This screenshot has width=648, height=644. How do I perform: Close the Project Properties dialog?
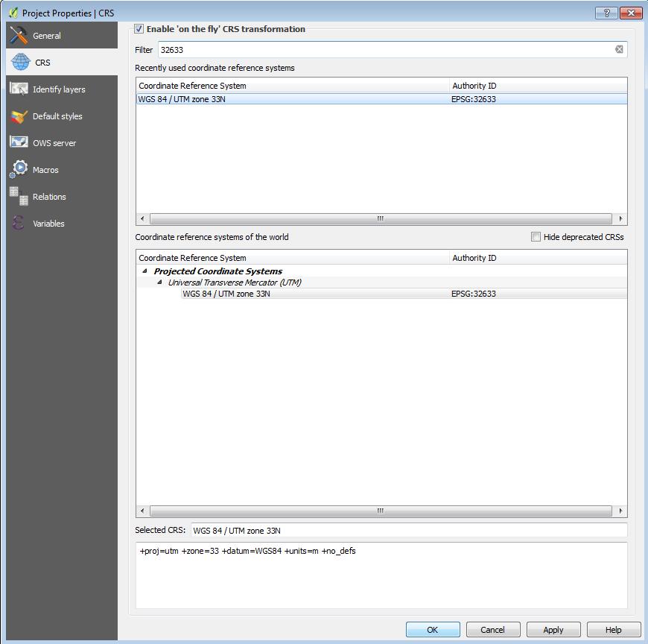tap(631, 13)
